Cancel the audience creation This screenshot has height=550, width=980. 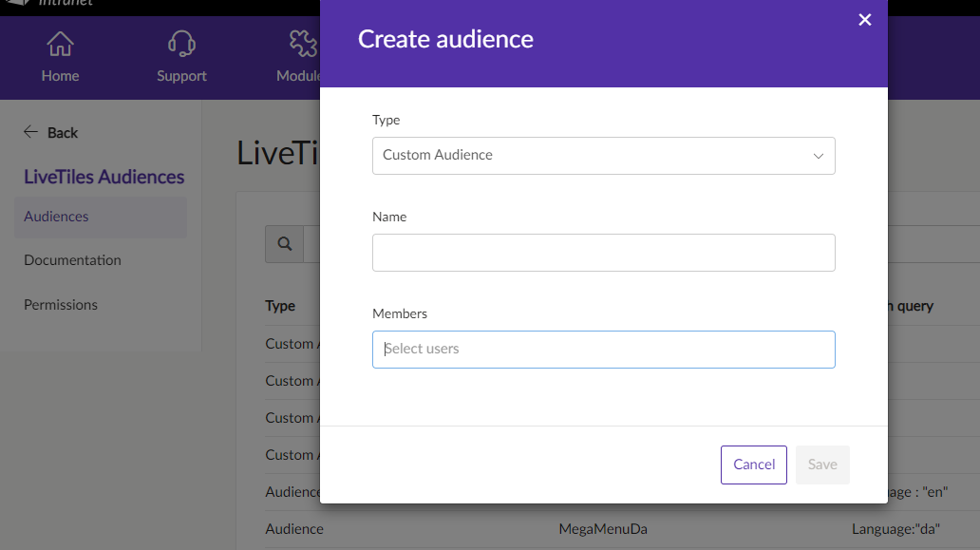point(753,465)
